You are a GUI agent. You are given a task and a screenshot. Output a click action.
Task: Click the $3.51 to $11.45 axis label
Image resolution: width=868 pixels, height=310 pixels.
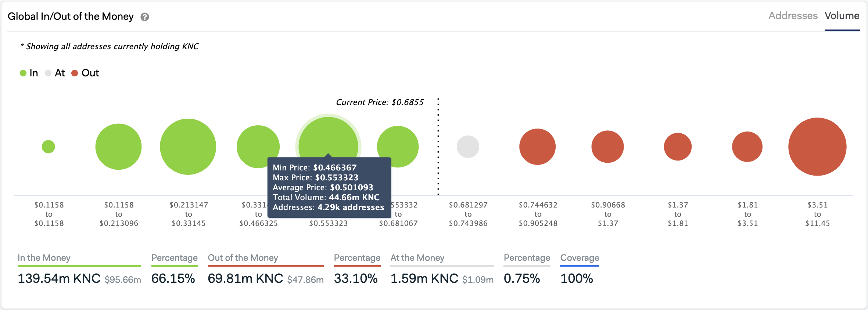[817, 214]
